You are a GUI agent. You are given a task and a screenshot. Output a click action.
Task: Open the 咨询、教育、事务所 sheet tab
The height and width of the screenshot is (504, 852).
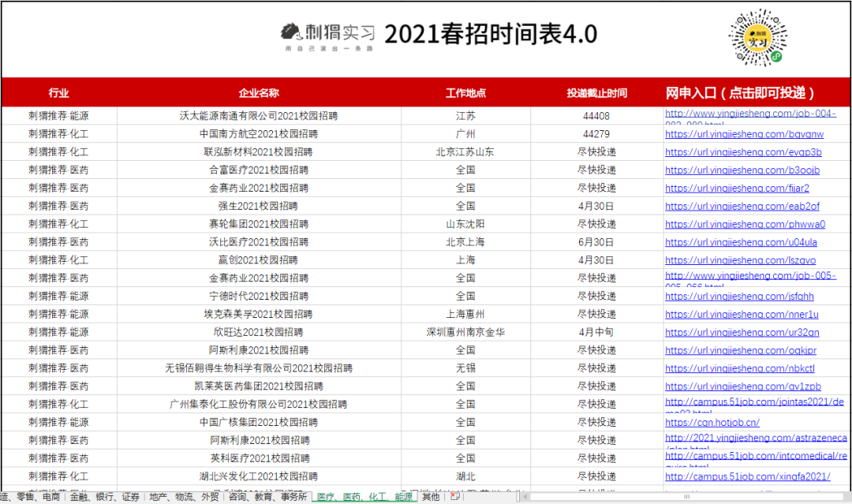267,497
